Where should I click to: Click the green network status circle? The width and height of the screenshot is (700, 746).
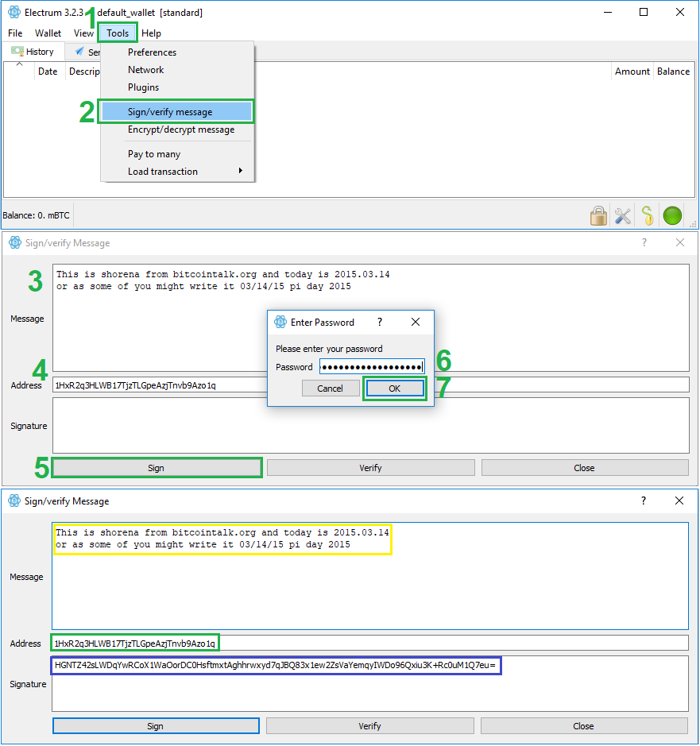[x=672, y=215]
